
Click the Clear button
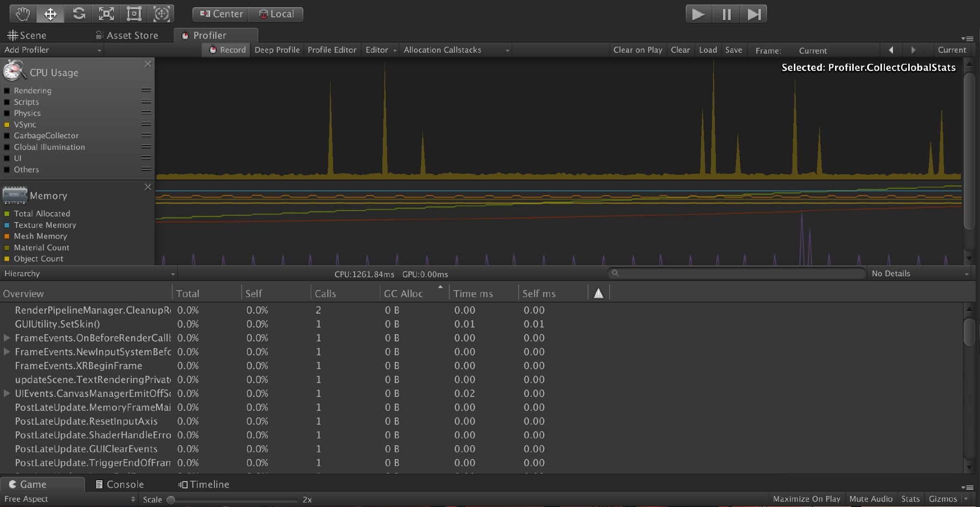click(680, 50)
